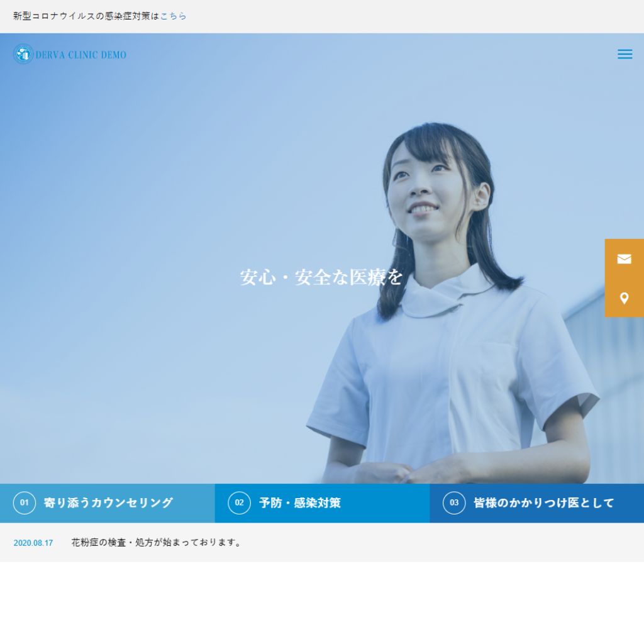Viewport: 644px width, 644px height.
Task: Click the orange sidebar envelope icon
Action: coord(624,258)
